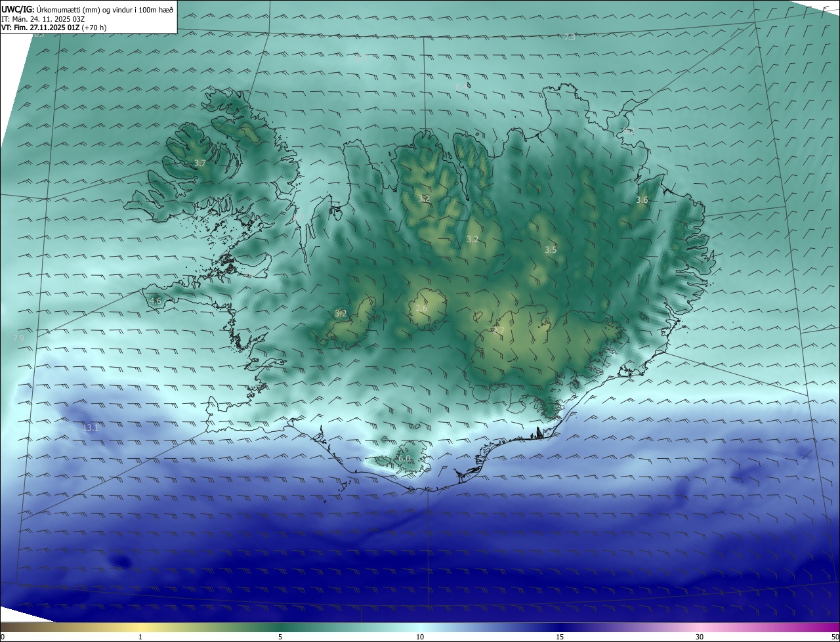Screen dimensions: 840x642
Task: Click the 30 tick label on the color scale
Action: point(700,637)
